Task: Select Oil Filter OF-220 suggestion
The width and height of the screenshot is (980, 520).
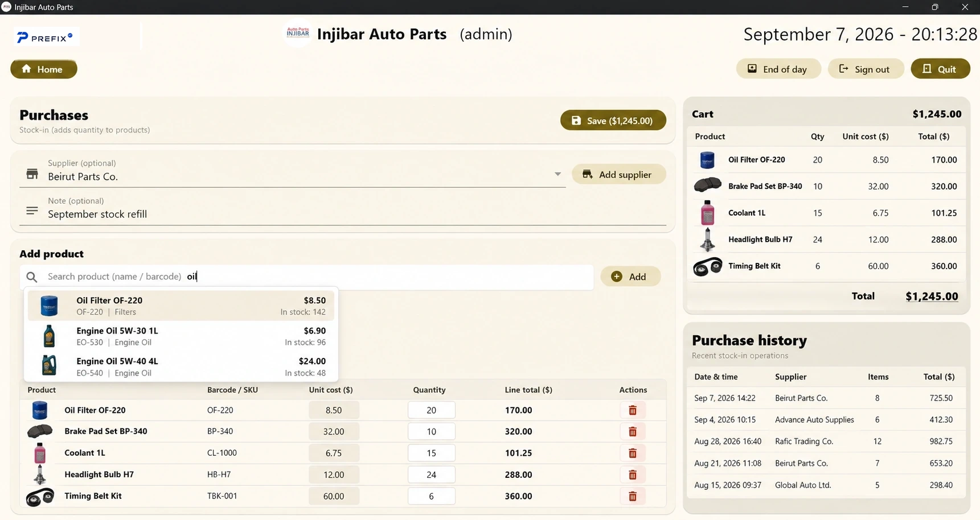Action: [181, 306]
